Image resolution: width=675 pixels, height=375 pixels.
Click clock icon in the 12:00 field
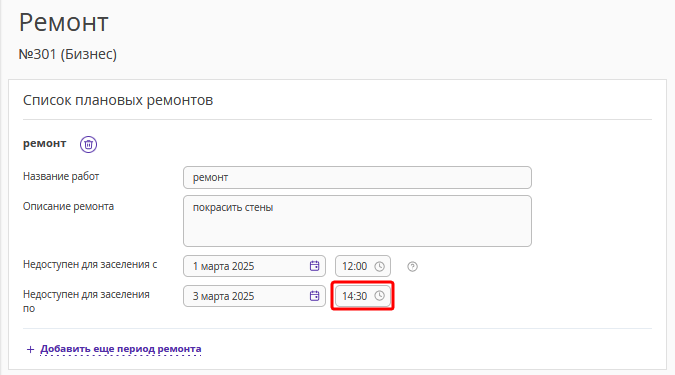tap(379, 267)
